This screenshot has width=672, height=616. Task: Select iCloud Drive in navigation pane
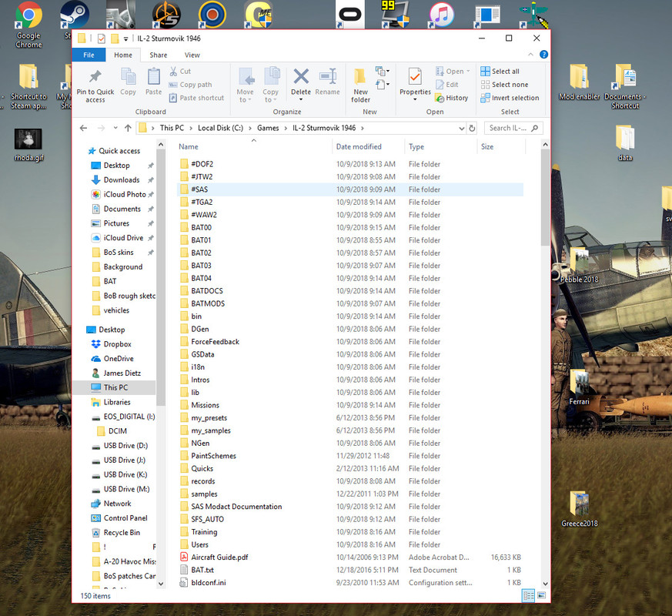(x=123, y=238)
